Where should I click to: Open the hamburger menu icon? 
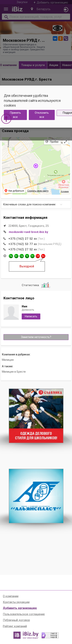(x=6, y=9)
